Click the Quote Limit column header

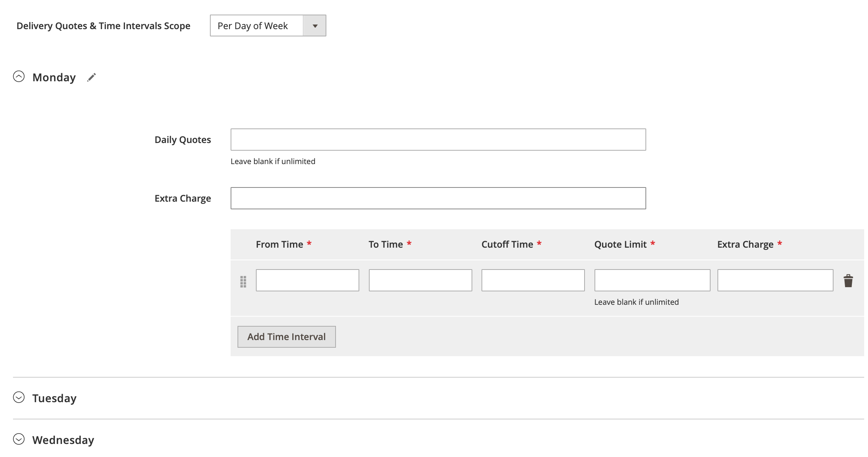coord(620,244)
